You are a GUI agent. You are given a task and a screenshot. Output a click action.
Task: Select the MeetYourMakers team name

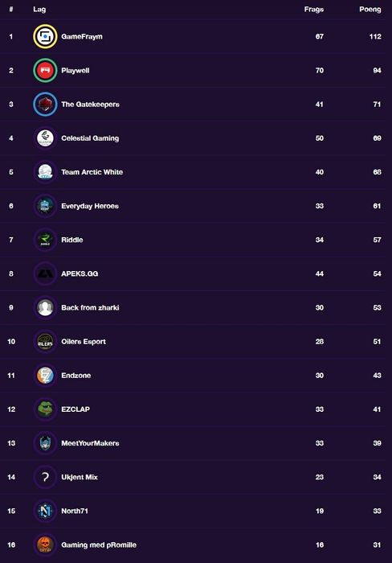(90, 443)
